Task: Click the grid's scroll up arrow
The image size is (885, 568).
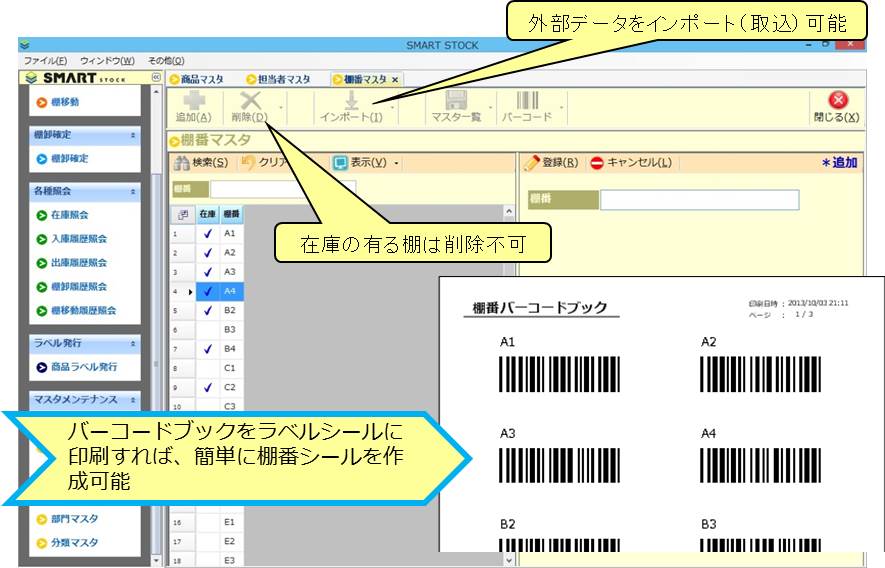Action: click(x=509, y=212)
